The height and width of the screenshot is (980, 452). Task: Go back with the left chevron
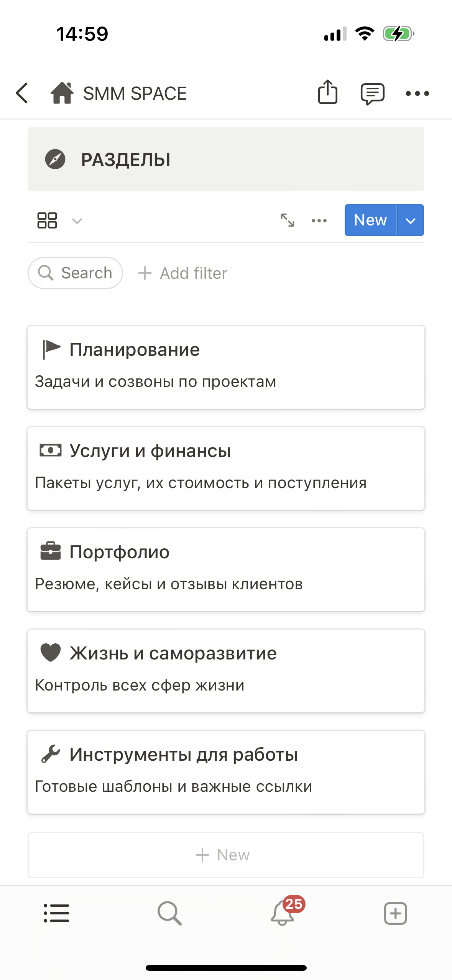[21, 93]
